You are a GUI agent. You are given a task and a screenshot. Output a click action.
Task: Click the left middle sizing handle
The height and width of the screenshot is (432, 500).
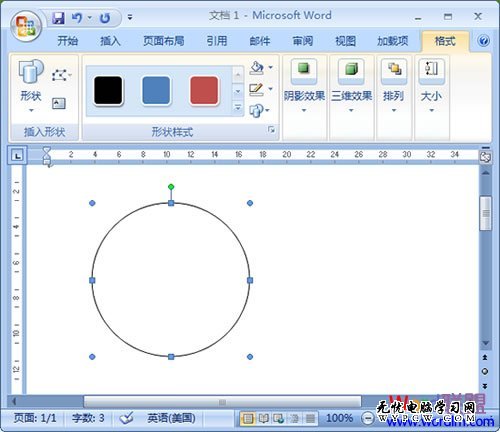[92, 280]
